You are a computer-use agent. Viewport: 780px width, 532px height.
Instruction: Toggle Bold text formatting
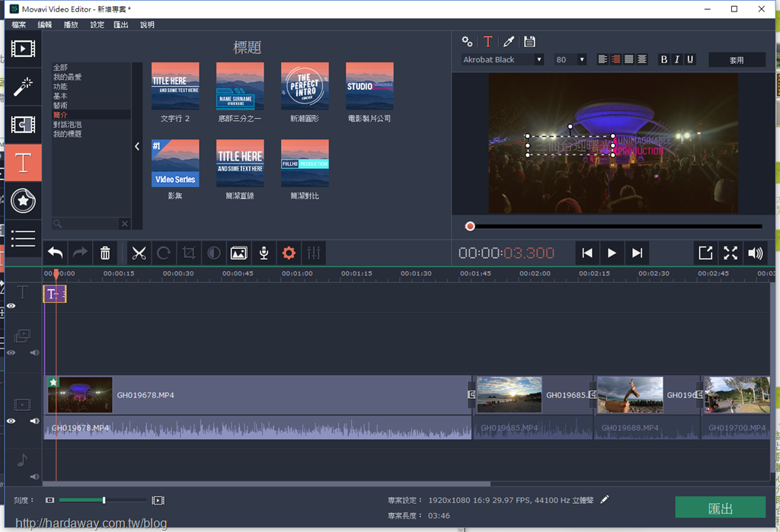663,59
